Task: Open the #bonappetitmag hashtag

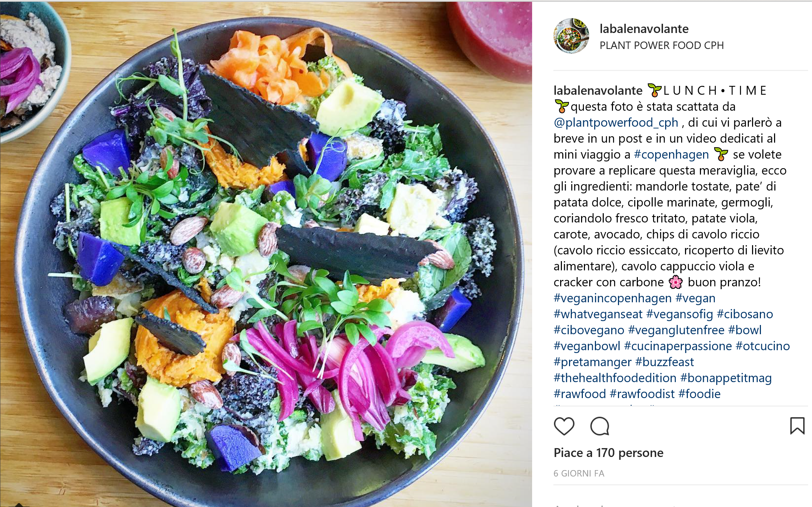Action: point(726,378)
